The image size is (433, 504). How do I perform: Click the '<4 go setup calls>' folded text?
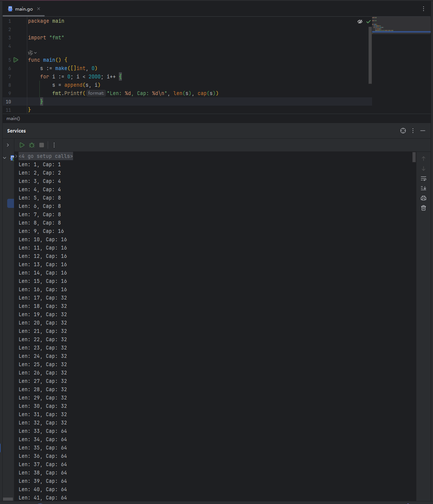46,156
